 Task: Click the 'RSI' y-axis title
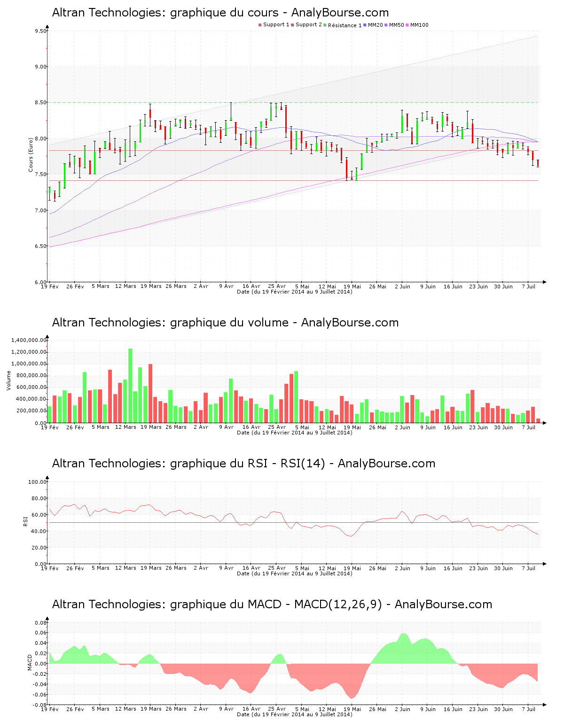[25, 521]
